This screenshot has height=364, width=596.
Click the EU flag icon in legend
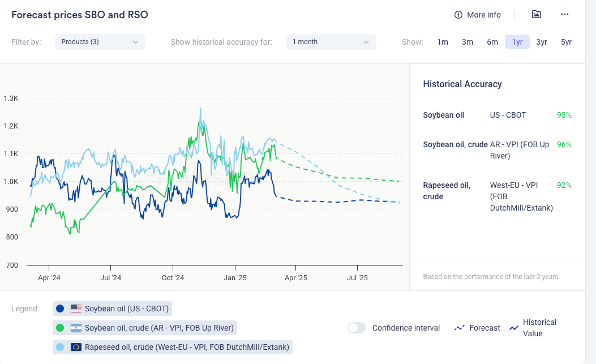tap(76, 347)
